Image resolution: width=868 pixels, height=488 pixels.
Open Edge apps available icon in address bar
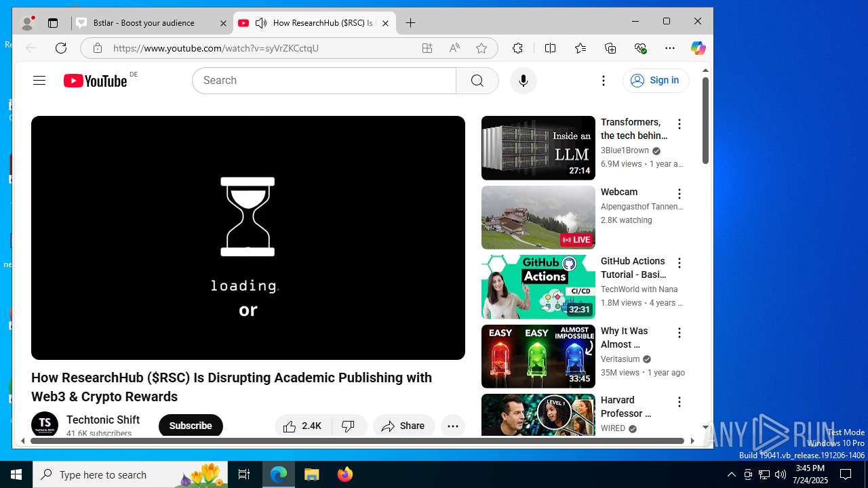[427, 48]
